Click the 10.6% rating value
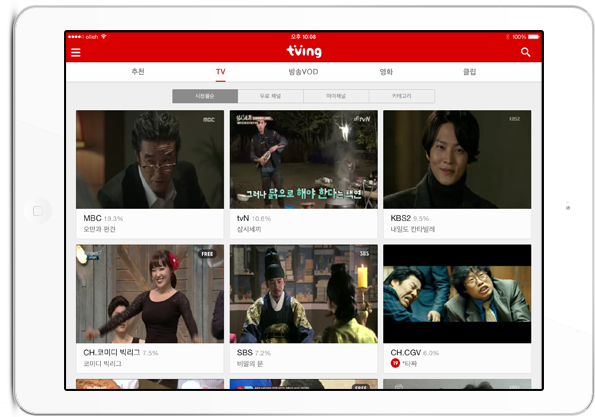Viewport: 595px width, 417px height. [x=261, y=219]
